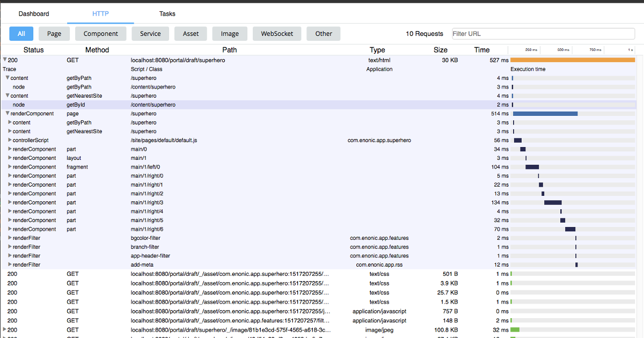Click the 100.8 KB image size cell
The width and height of the screenshot is (644, 338).
(x=445, y=329)
